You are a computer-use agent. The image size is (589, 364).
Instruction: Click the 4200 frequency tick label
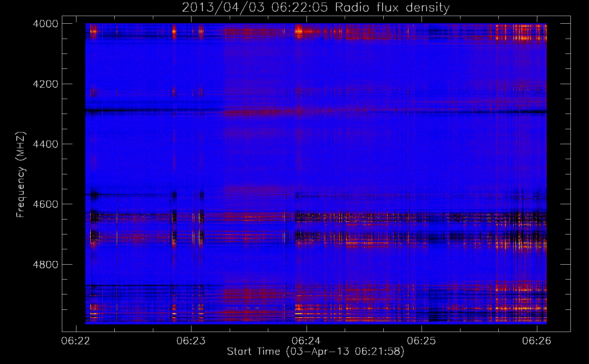[46, 84]
